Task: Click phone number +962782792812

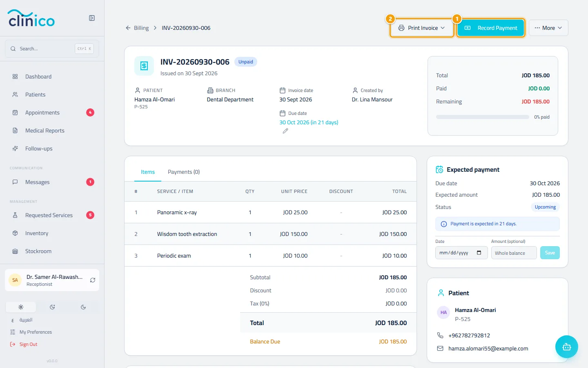Action: coord(469,335)
